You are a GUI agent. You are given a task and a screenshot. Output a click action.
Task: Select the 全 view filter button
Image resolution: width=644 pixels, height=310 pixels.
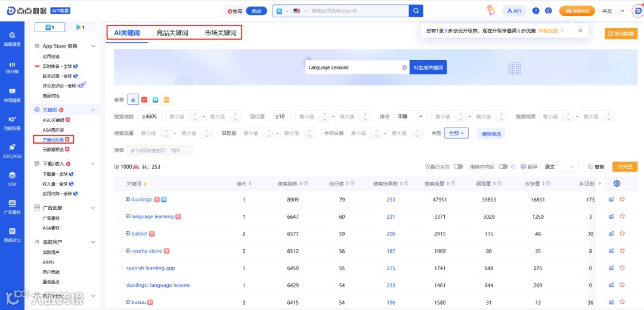pos(132,100)
